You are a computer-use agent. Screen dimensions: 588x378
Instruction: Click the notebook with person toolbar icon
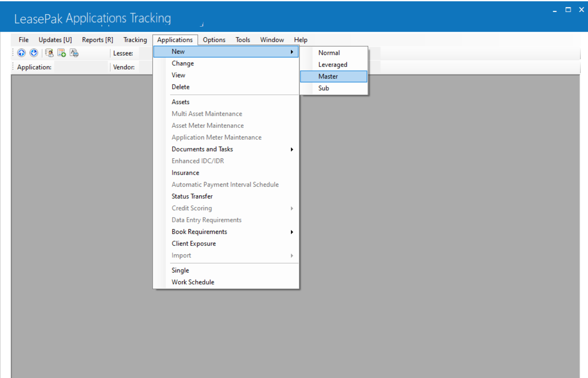coord(49,53)
